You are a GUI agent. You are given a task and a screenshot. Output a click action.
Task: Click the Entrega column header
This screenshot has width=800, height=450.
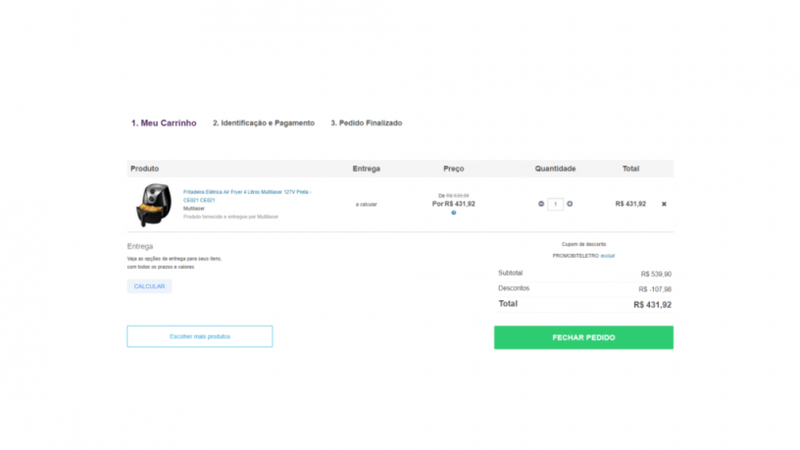tap(366, 168)
